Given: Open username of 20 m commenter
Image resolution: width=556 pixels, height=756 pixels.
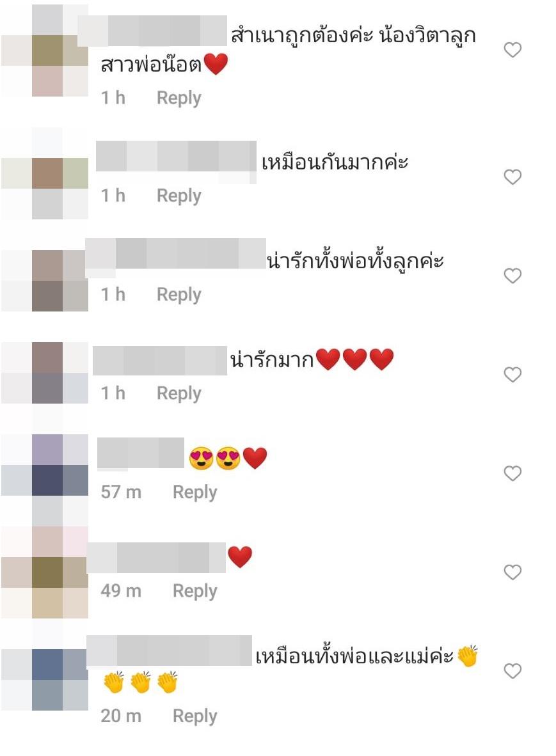Looking at the screenshot, I should (170, 651).
